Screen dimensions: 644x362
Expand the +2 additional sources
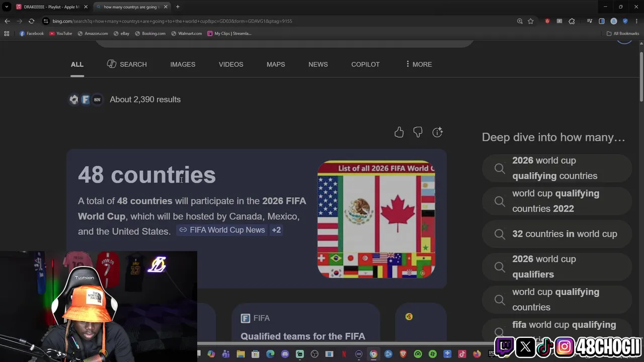(276, 230)
